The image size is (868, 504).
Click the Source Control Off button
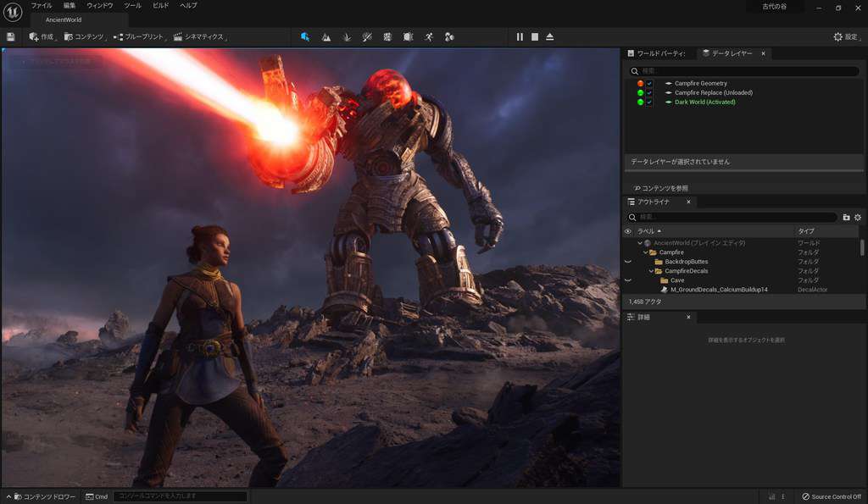pos(832,496)
